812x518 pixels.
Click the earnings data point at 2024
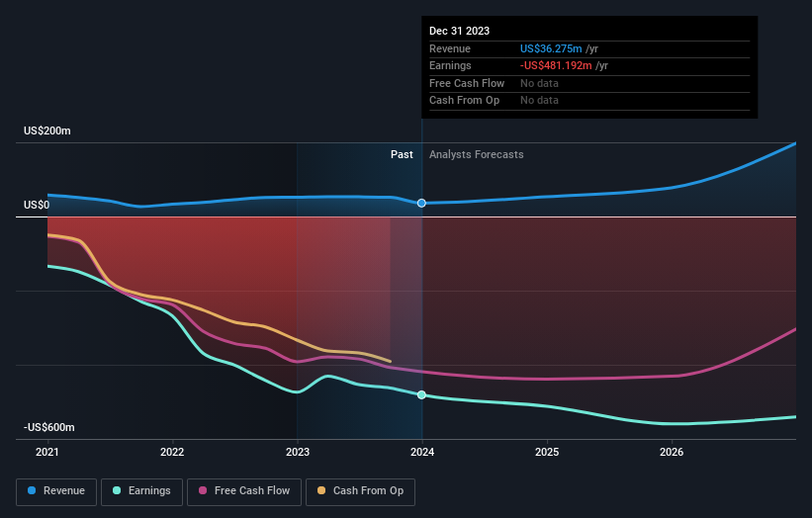(421, 394)
